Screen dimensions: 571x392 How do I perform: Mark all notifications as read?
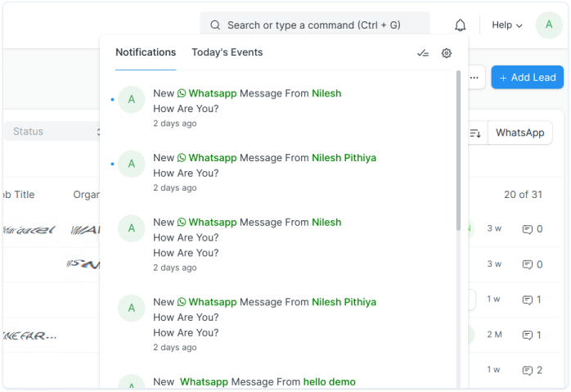(423, 53)
